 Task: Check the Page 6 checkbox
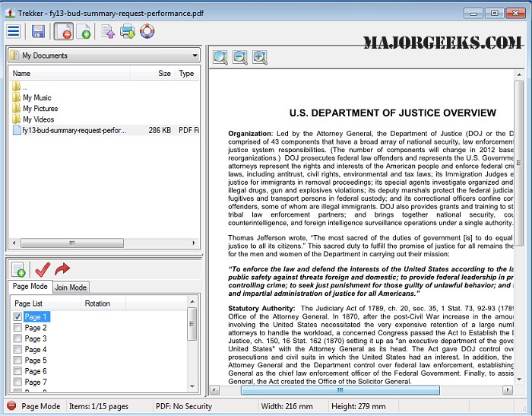point(17,371)
